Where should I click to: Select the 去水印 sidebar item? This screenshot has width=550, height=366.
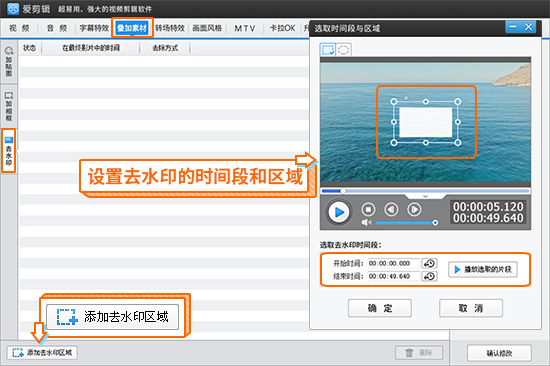[x=9, y=151]
